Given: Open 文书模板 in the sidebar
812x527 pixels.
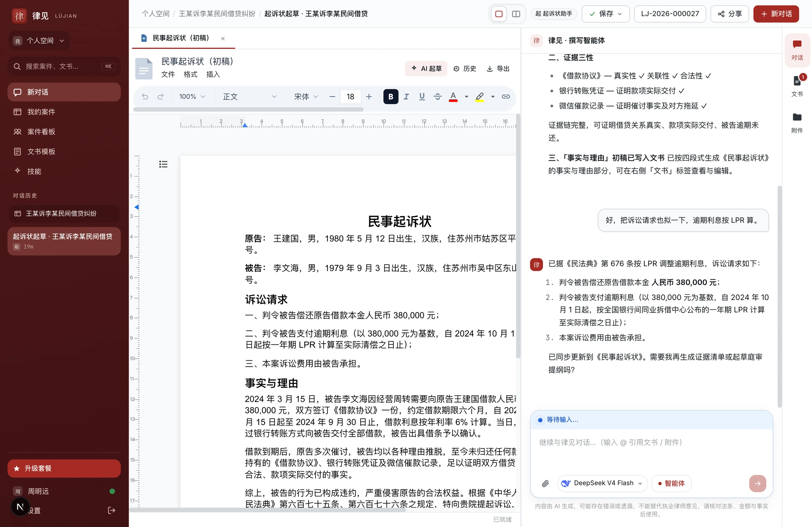Looking at the screenshot, I should coord(64,152).
